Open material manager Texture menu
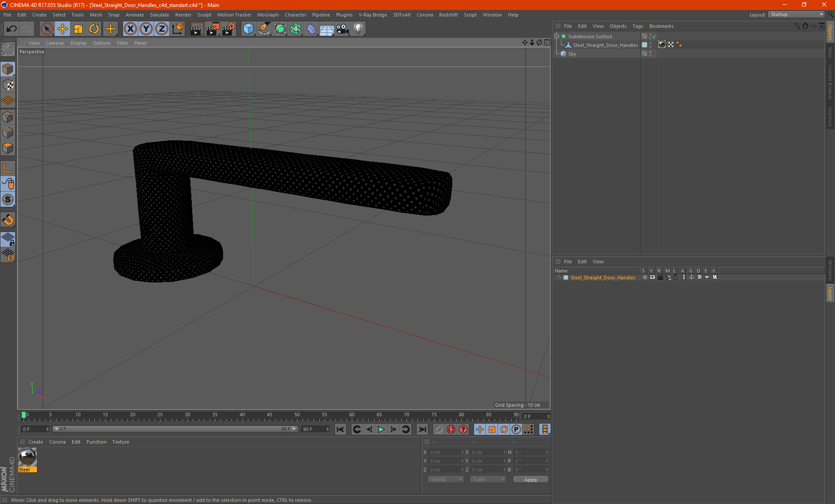This screenshot has width=835, height=504. (x=120, y=442)
